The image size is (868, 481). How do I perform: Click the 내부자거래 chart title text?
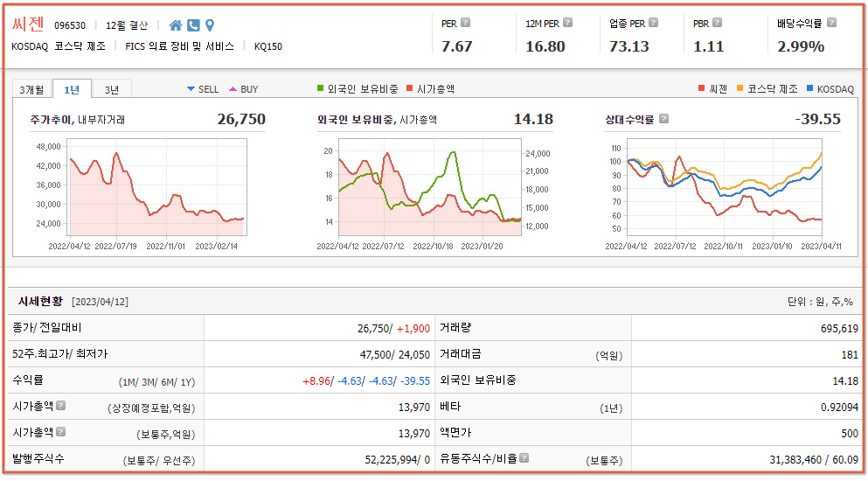click(x=101, y=120)
